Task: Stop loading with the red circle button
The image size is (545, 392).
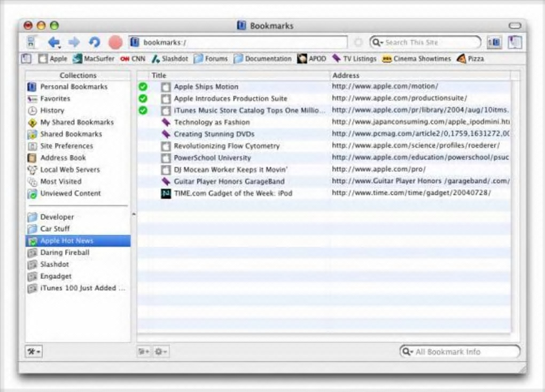Action: [115, 42]
